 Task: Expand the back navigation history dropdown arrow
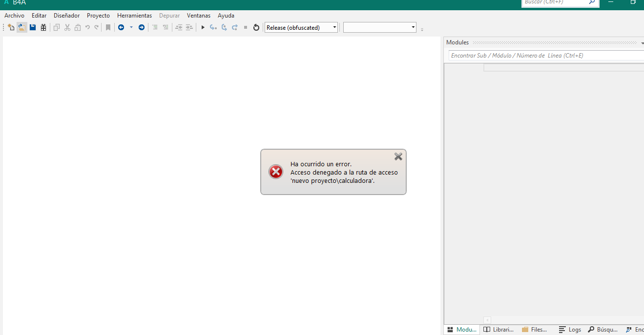[x=131, y=27]
